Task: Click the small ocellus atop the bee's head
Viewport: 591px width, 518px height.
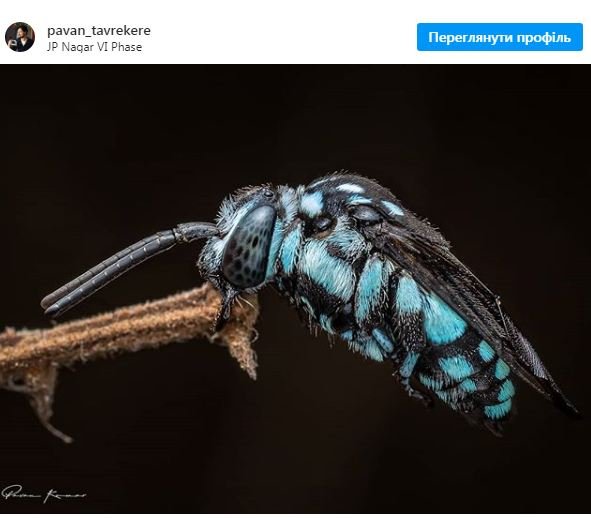Action: click(268, 194)
